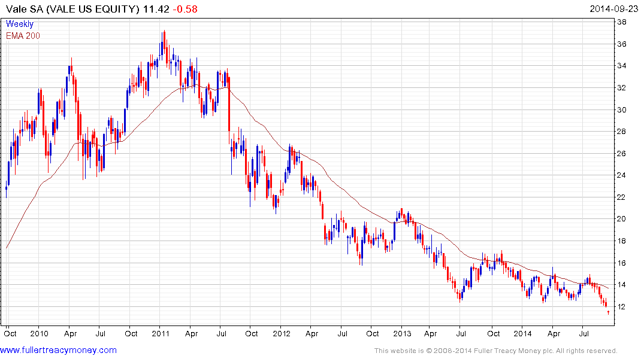
Task: Click the copyright notice 'Fuller Treacy Money plc'
Action: pos(513,351)
